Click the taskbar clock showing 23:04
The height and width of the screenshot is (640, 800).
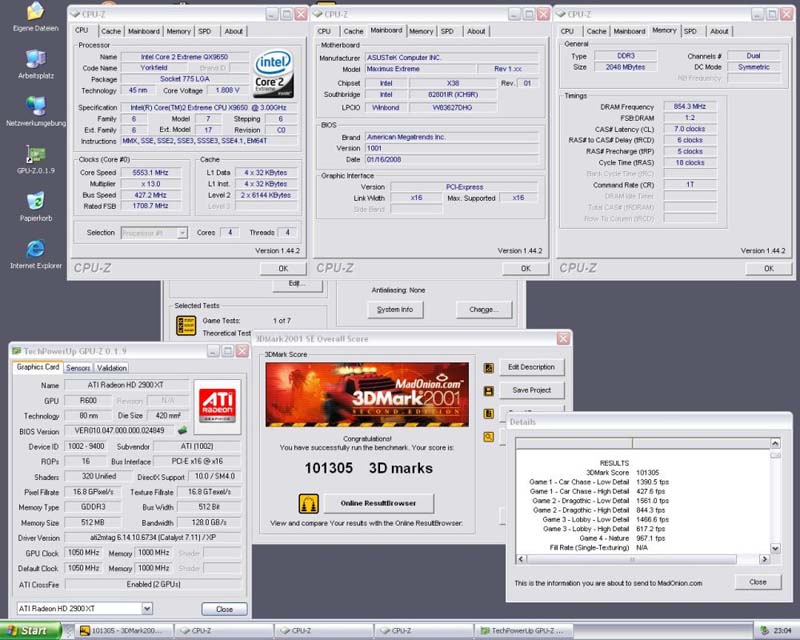click(x=783, y=631)
